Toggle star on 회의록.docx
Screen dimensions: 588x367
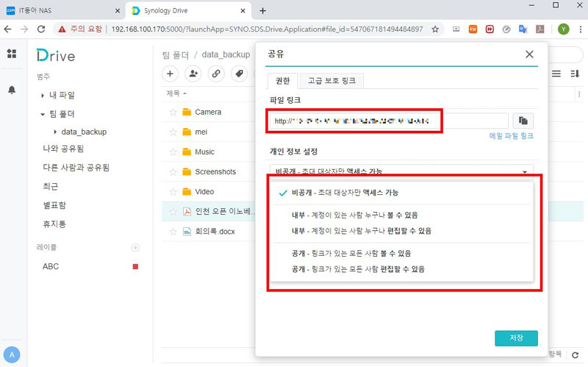(173, 231)
